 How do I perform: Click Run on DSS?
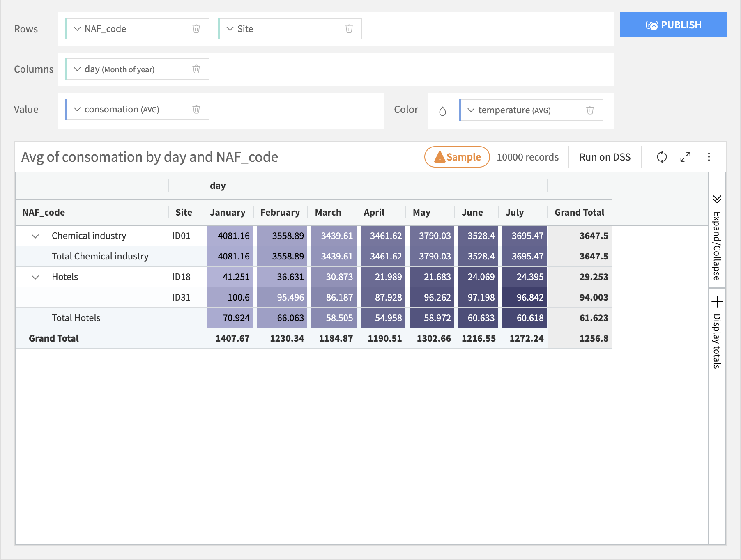tap(605, 157)
